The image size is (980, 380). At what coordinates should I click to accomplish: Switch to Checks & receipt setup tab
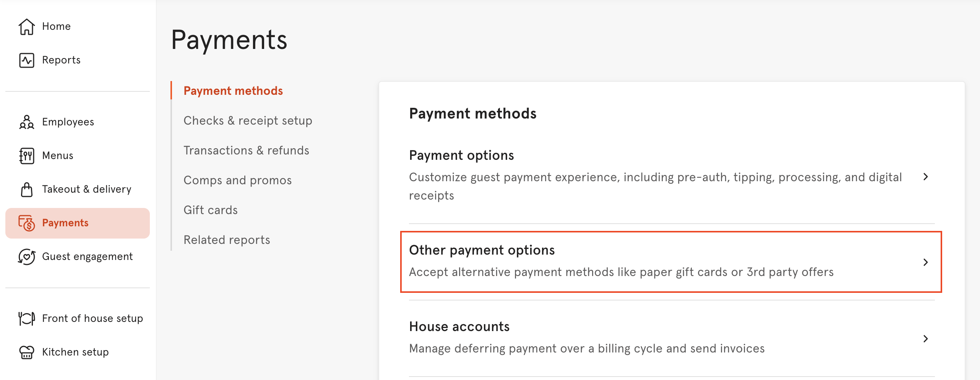pyautogui.click(x=248, y=121)
